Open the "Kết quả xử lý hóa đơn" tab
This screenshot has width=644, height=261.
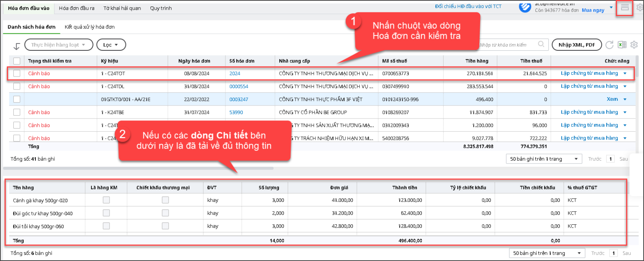click(89, 27)
